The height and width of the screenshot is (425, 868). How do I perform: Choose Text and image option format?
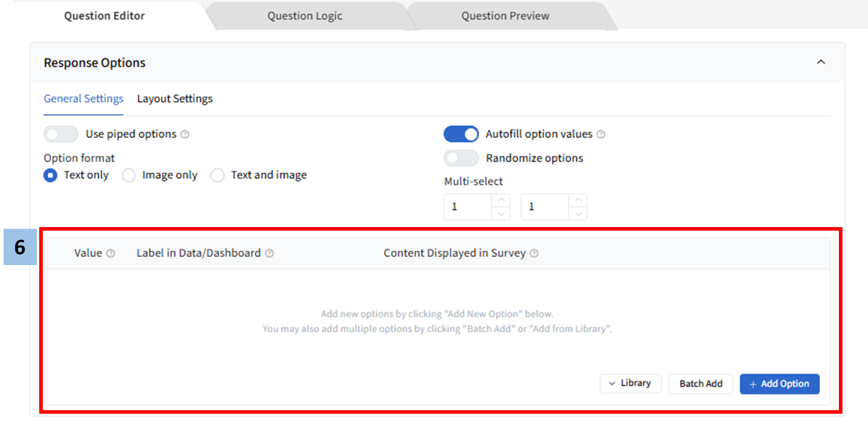point(218,175)
